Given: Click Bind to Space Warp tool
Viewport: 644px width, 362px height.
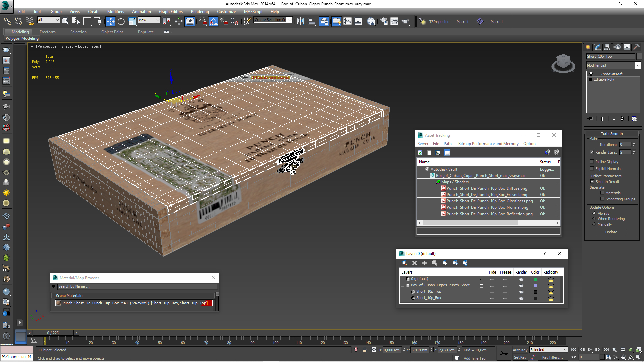Looking at the screenshot, I should tap(30, 21).
